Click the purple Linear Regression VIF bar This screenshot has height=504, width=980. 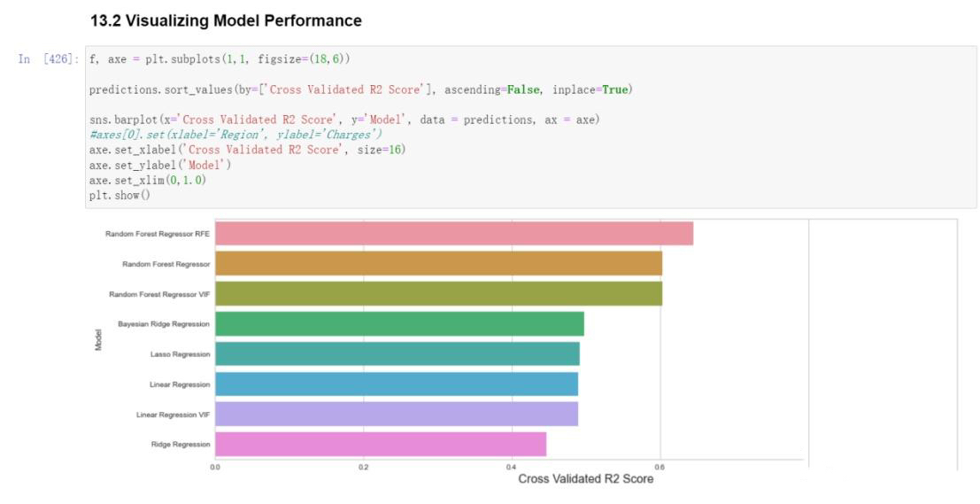[397, 414]
